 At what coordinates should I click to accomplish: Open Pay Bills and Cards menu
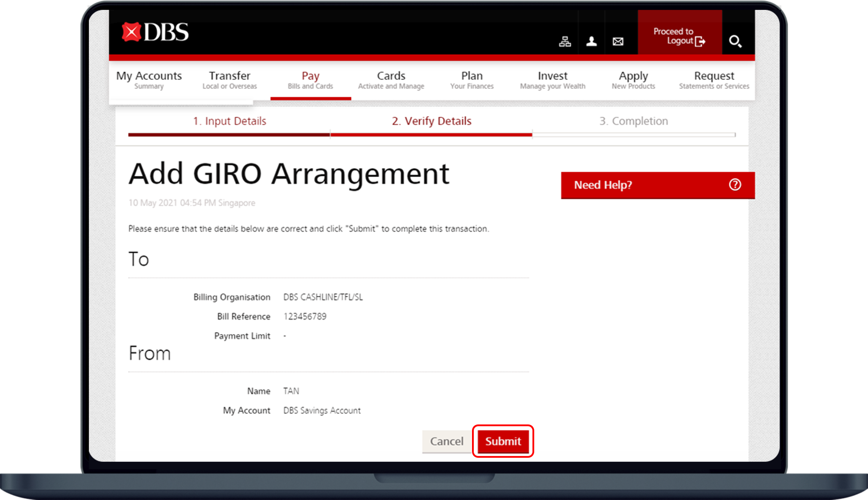coord(310,80)
